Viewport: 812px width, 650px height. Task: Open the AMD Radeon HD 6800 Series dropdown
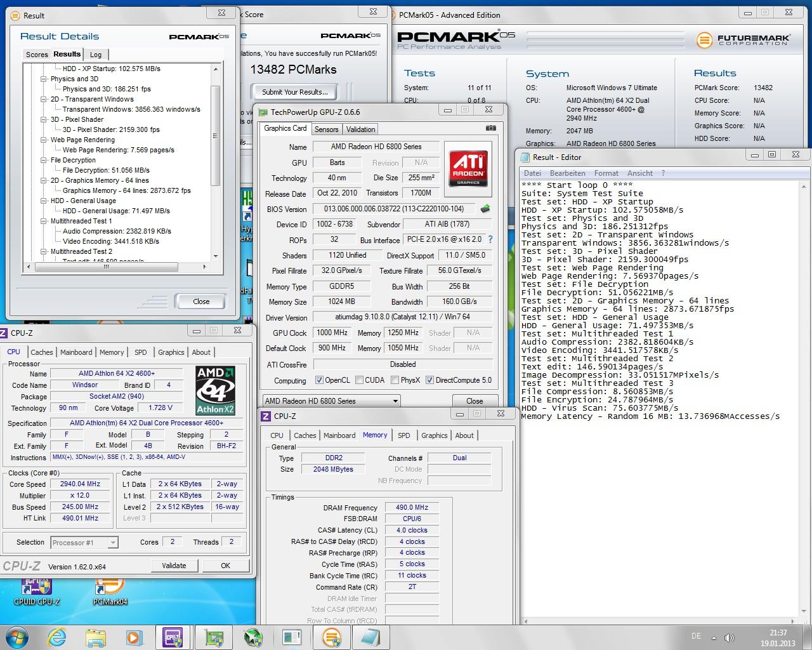332,401
